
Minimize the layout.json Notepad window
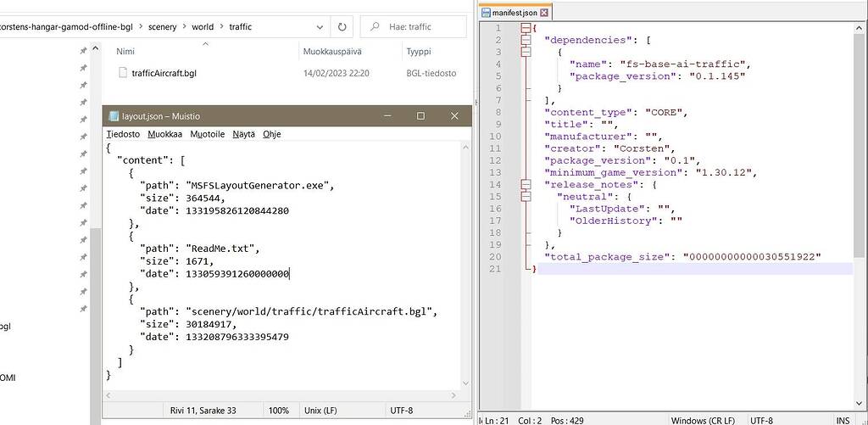pyautogui.click(x=387, y=116)
